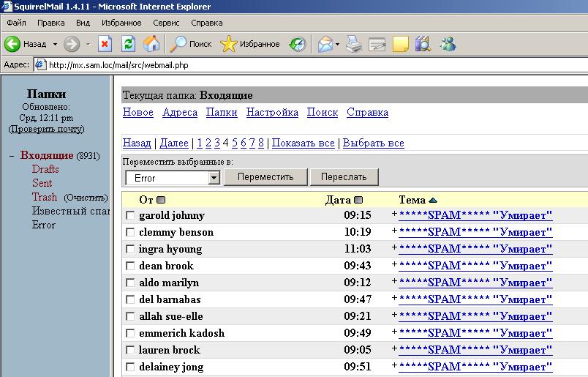The height and width of the screenshot is (377, 588).
Task: Click the blue sort arrow beside Тема
Action: pyautogui.click(x=433, y=200)
